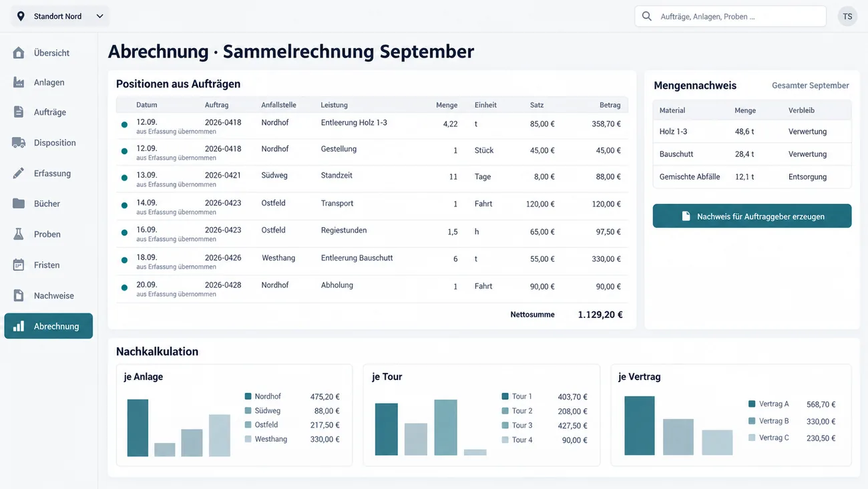Click the search magnifier icon

[x=646, y=16]
